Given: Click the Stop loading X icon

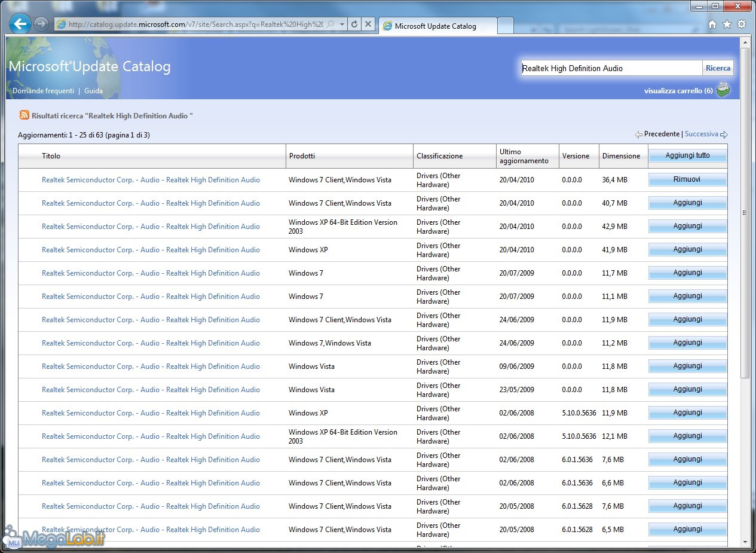Looking at the screenshot, I should (x=368, y=25).
